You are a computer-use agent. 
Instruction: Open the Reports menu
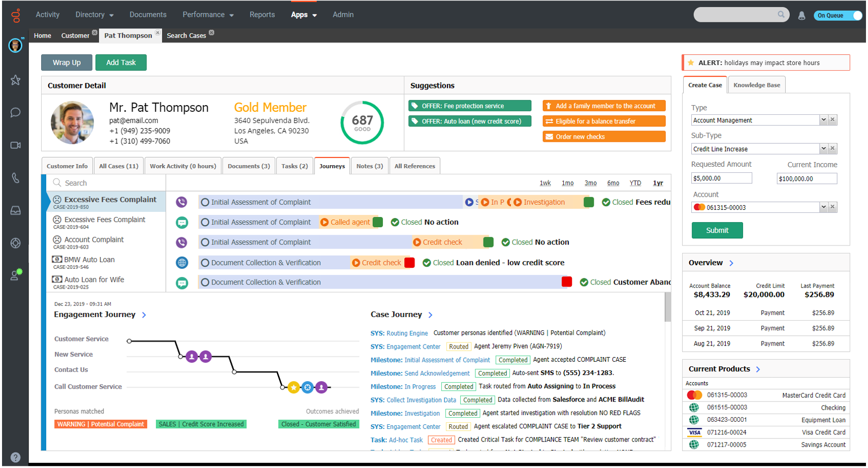(x=262, y=15)
